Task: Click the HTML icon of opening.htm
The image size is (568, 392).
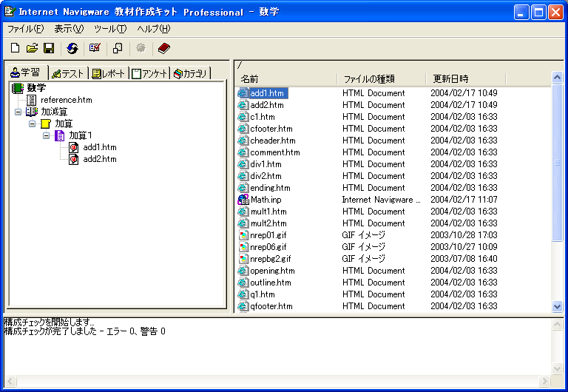Action: click(x=243, y=271)
